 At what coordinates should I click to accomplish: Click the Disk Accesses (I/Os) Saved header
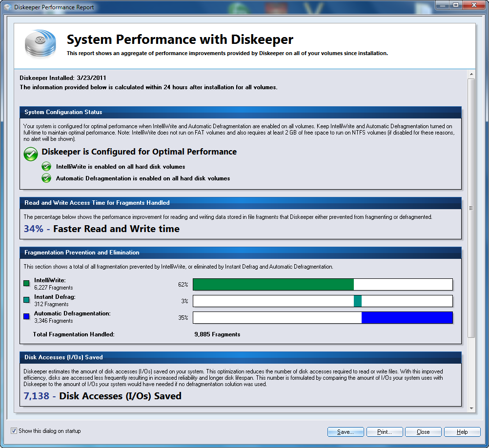tap(241, 357)
